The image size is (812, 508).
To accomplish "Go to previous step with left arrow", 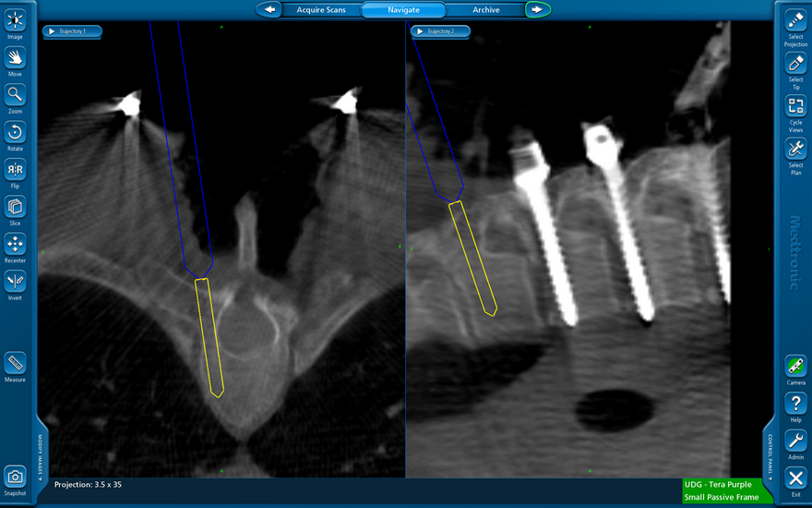I will tap(269, 9).
